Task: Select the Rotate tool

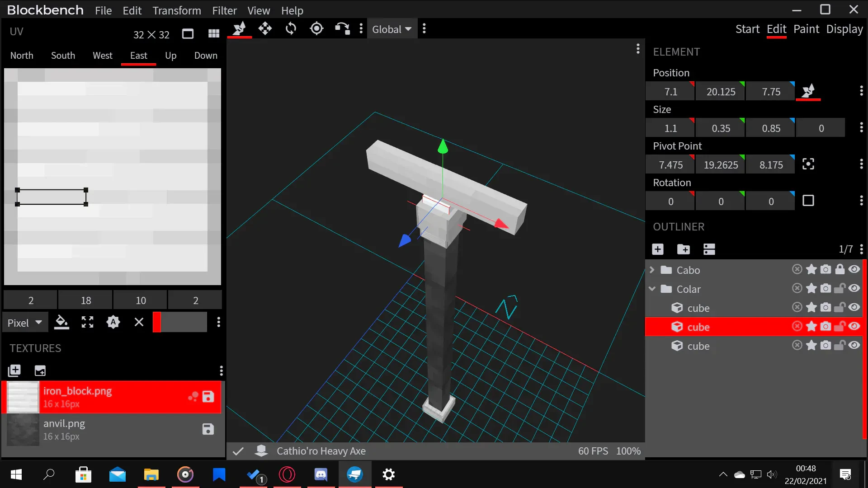Action: [291, 29]
